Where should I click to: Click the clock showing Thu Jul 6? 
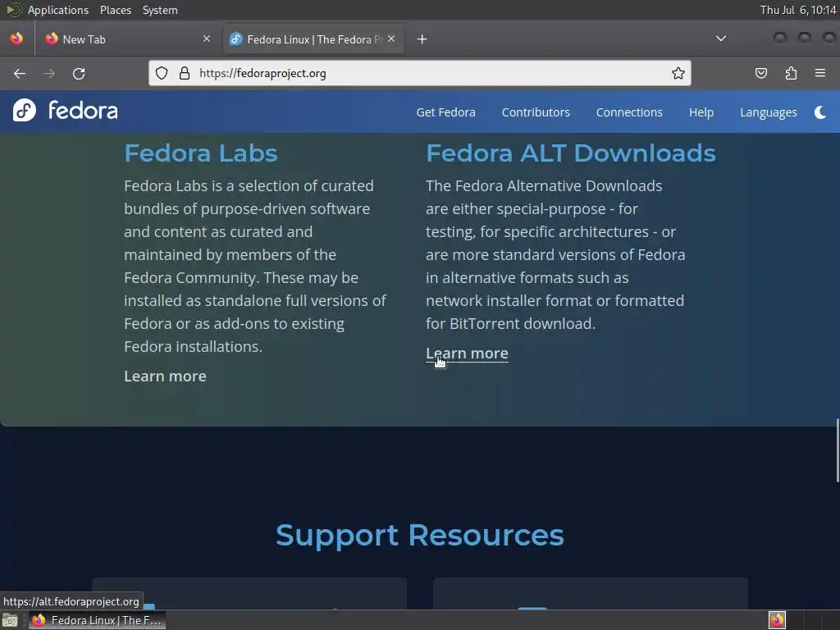pos(798,10)
